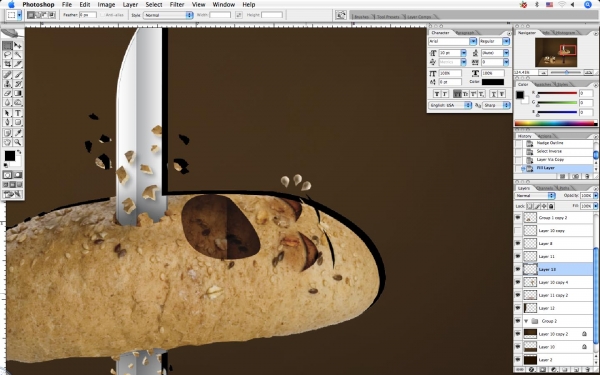Viewport: 600px width, 375px height.
Task: Switch to the Swatches tab
Action: tap(543, 84)
